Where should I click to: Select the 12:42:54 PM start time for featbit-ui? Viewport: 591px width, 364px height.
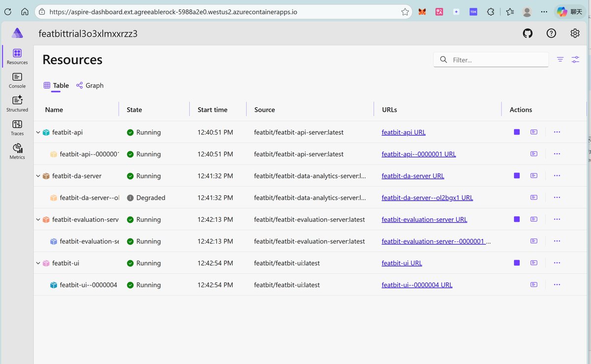(x=215, y=263)
